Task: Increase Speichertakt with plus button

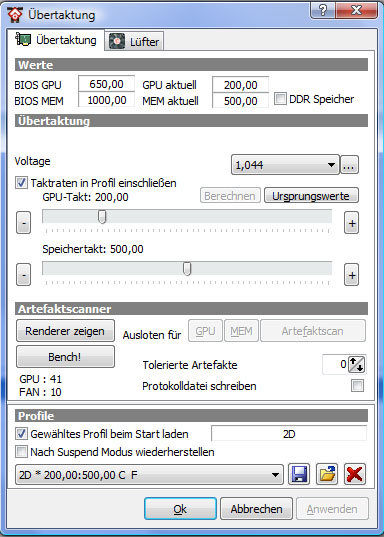Action: (351, 275)
